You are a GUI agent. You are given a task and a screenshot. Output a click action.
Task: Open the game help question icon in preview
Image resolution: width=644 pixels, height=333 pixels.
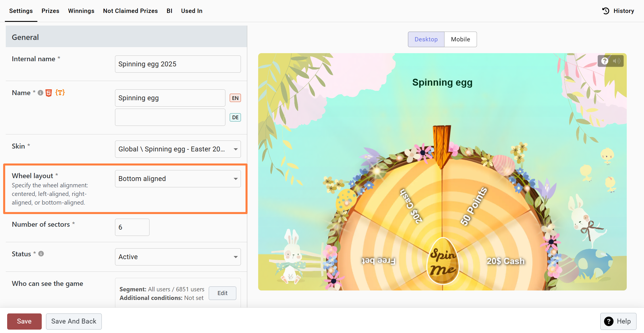coord(605,61)
